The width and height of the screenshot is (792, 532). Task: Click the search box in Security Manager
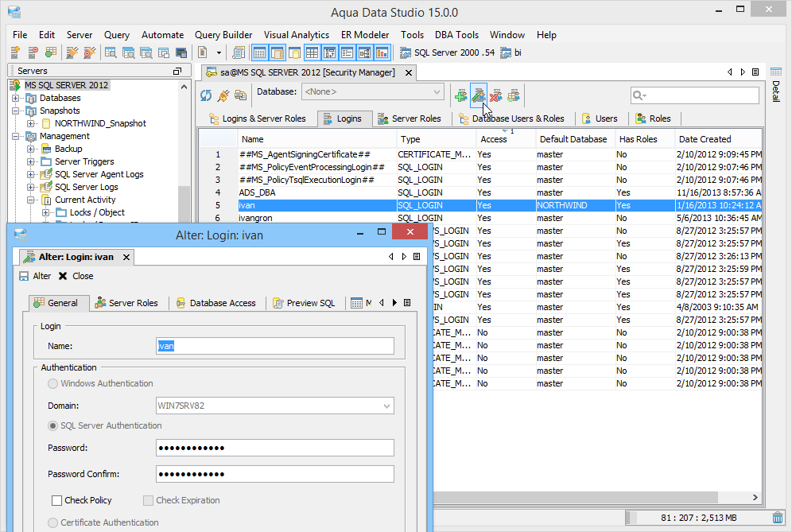pyautogui.click(x=694, y=95)
